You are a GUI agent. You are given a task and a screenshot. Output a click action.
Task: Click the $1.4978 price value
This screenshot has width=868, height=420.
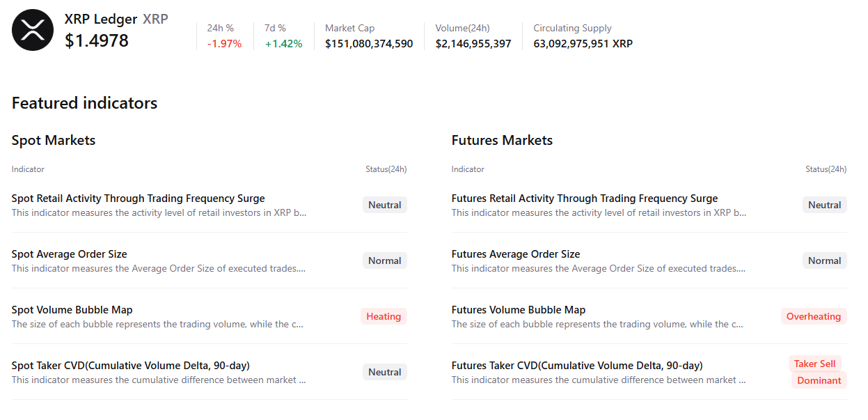click(97, 41)
